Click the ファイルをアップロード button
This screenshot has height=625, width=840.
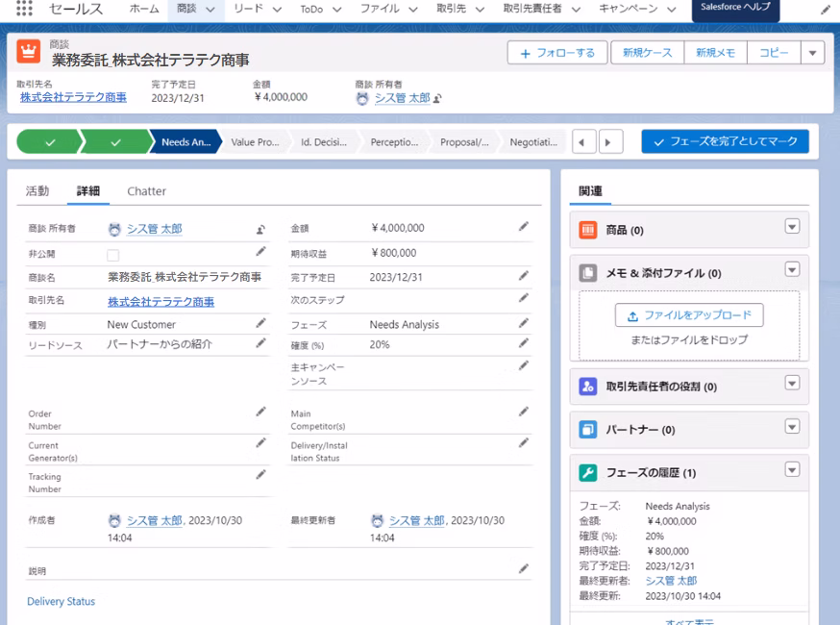click(689, 315)
